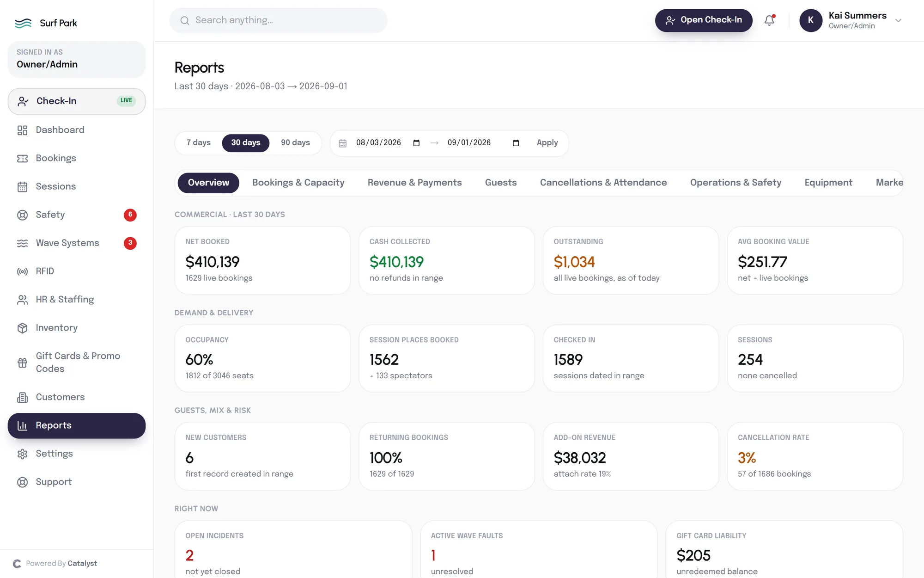Open Operations & Safety tab
Screen dimensions: 924x578
point(736,183)
